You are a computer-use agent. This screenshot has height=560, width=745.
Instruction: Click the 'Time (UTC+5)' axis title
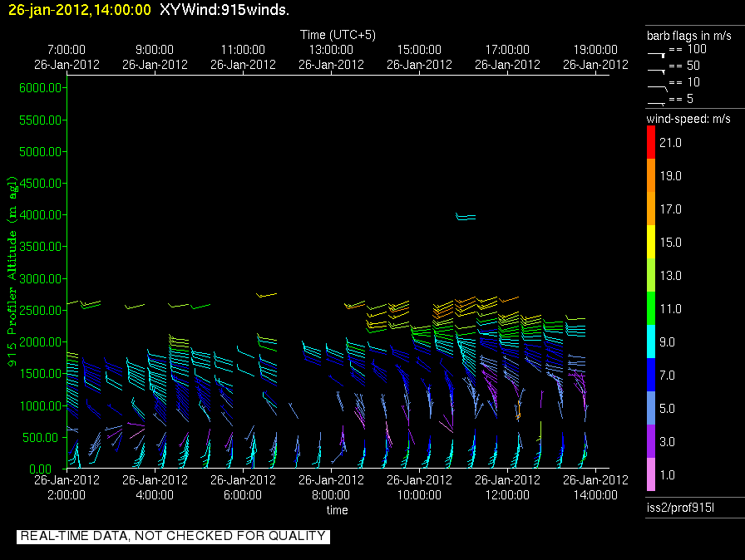338,35
